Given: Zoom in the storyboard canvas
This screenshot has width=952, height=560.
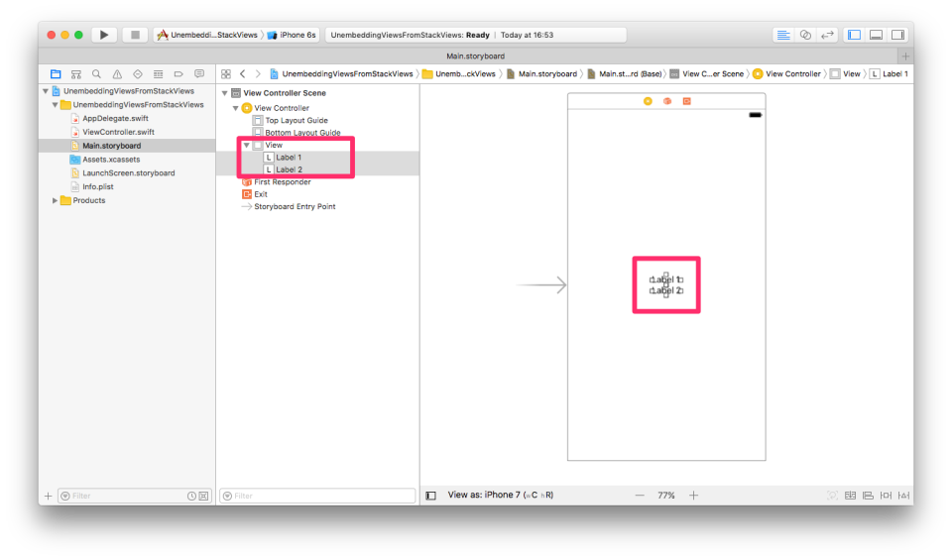Looking at the screenshot, I should [693, 496].
